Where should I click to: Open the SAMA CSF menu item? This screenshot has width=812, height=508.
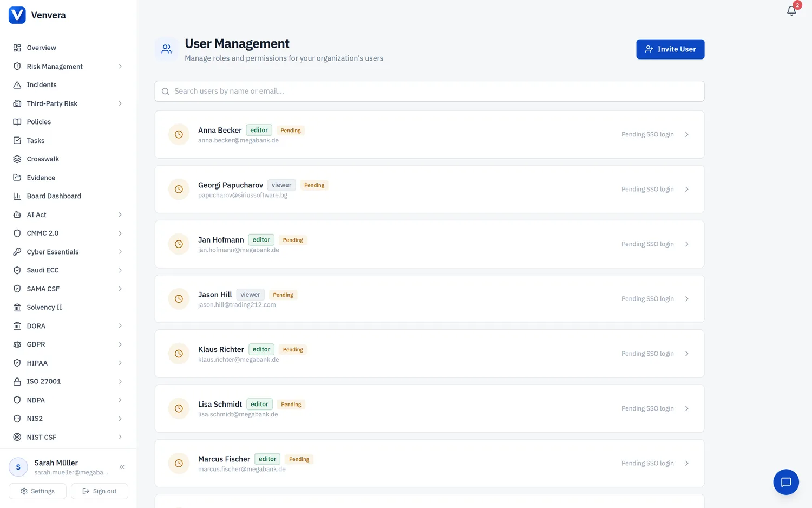tap(68, 289)
